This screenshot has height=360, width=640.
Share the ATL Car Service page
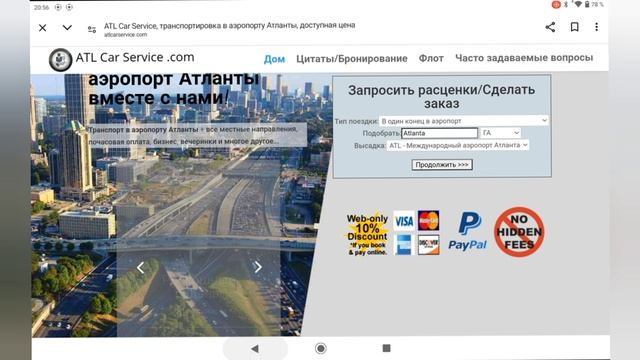[550, 27]
